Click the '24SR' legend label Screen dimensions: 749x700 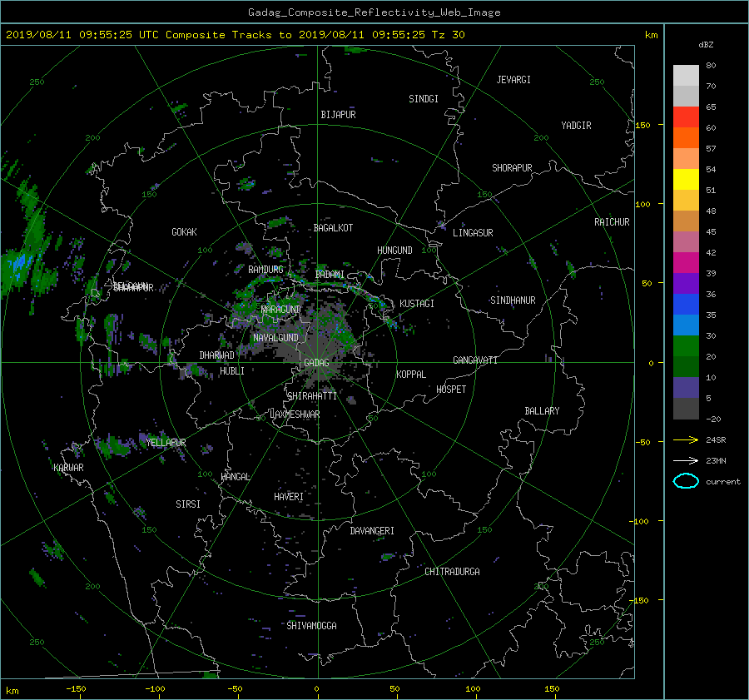716,440
